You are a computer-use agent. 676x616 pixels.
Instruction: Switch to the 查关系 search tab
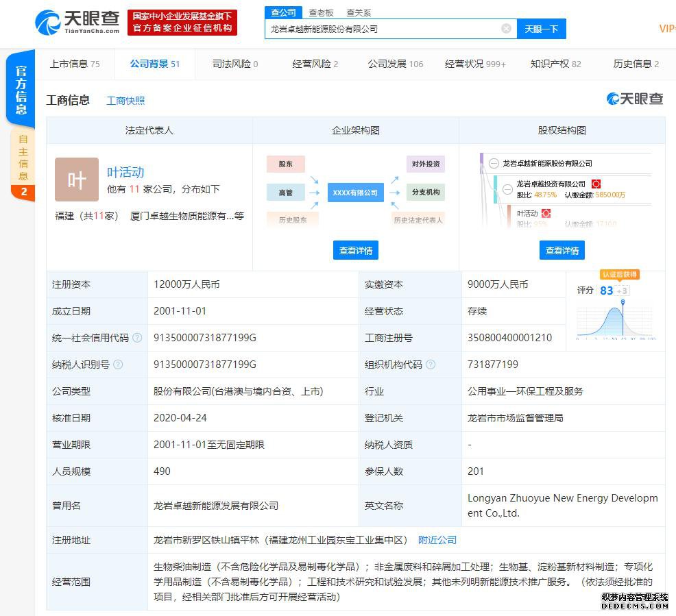coord(359,13)
